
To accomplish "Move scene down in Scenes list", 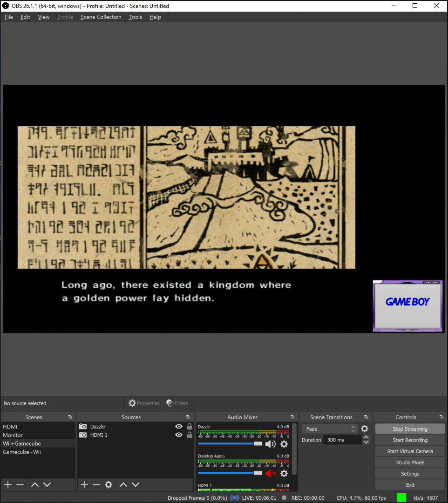I will pos(47,485).
